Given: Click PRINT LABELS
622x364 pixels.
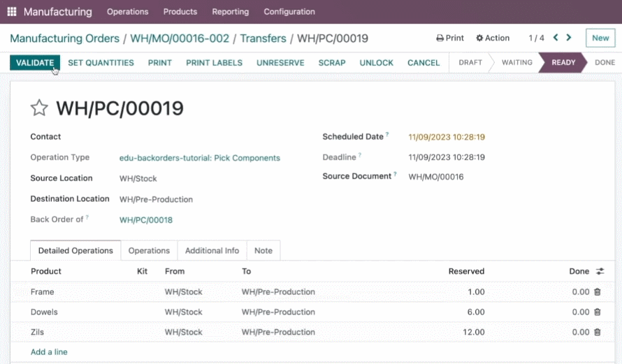Looking at the screenshot, I should [x=215, y=63].
